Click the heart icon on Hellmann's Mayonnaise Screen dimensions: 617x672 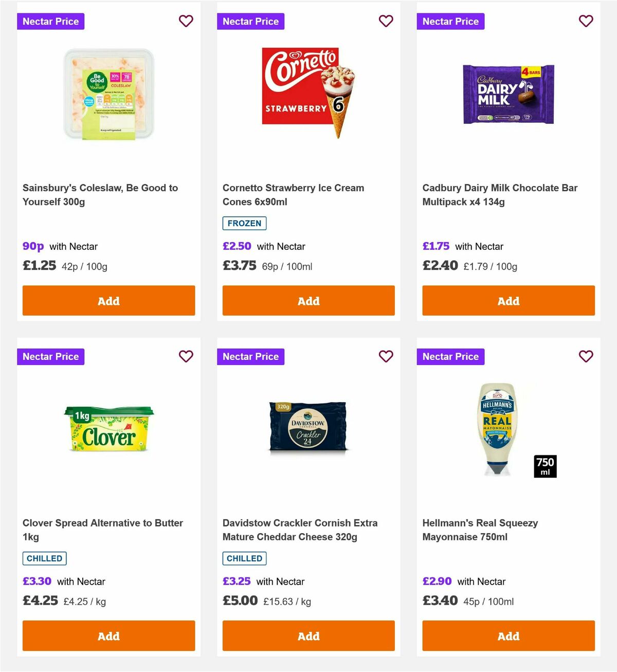coord(586,356)
